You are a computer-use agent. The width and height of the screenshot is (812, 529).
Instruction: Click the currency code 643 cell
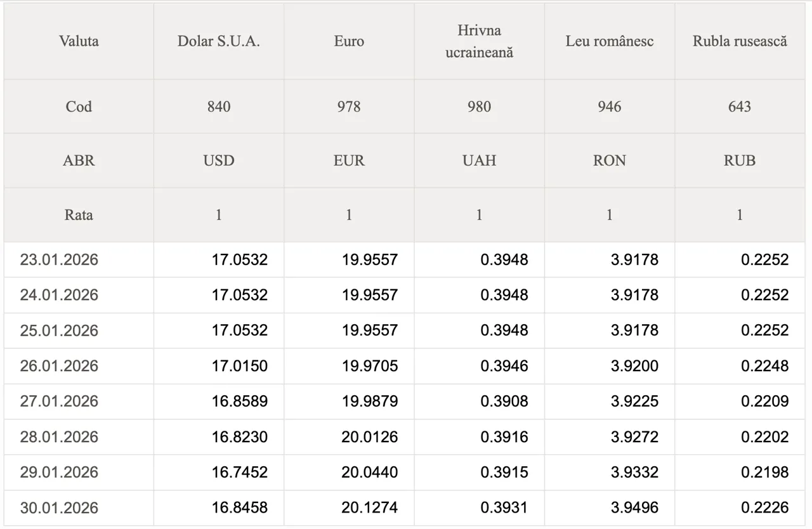[x=740, y=107]
